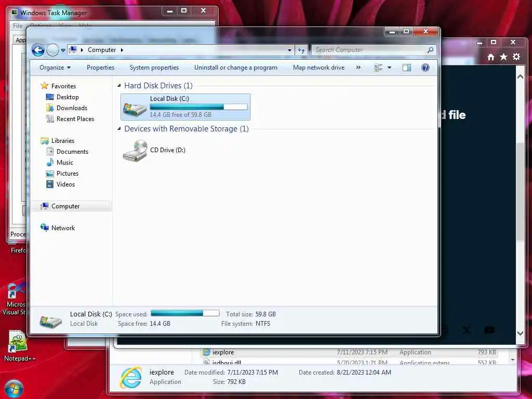Click the browser window scroll up arrow
Screen dimensions: 532x399
point(520,77)
